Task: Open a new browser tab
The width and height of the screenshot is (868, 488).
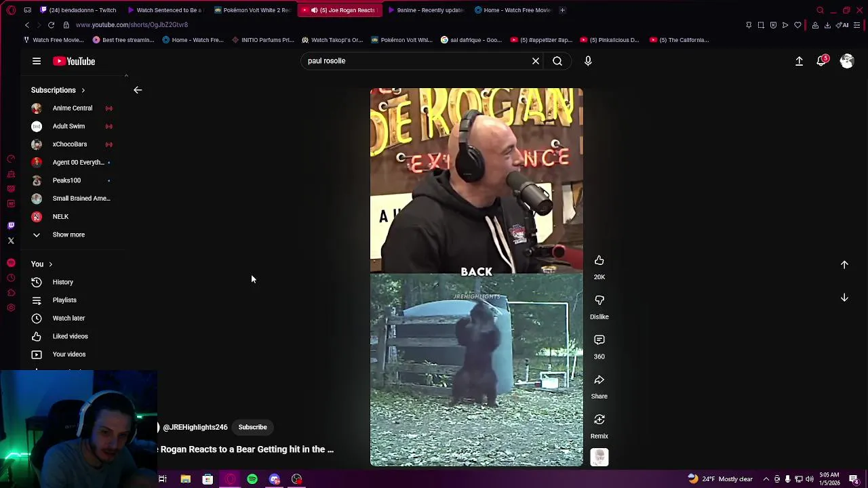Action: point(562,10)
